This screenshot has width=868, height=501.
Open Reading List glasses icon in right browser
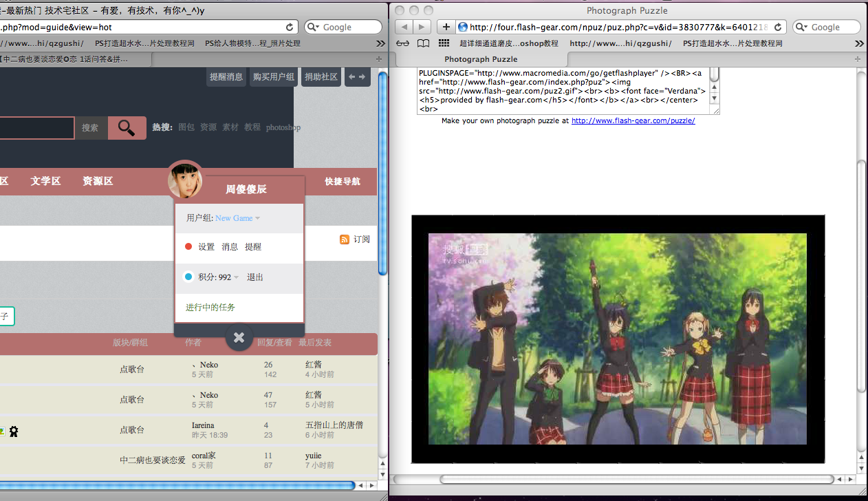(403, 43)
